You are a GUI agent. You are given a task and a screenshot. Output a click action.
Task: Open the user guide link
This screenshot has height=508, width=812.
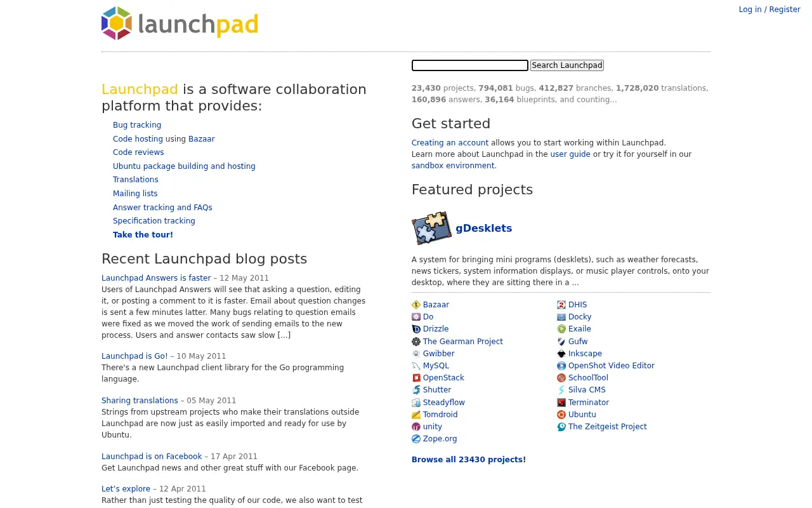coord(570,154)
